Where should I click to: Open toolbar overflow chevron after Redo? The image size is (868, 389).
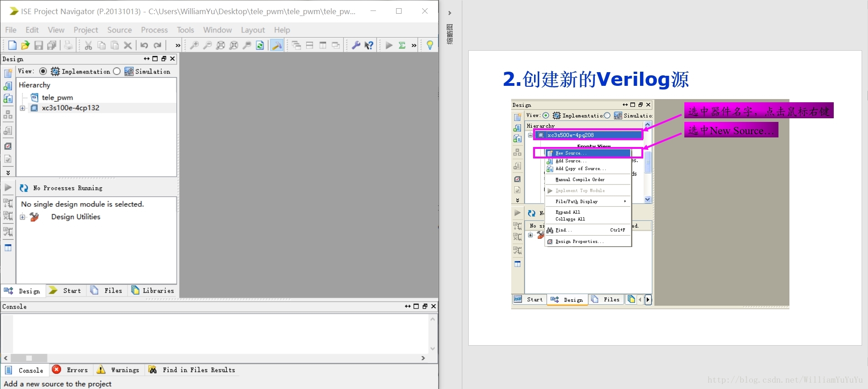178,45
